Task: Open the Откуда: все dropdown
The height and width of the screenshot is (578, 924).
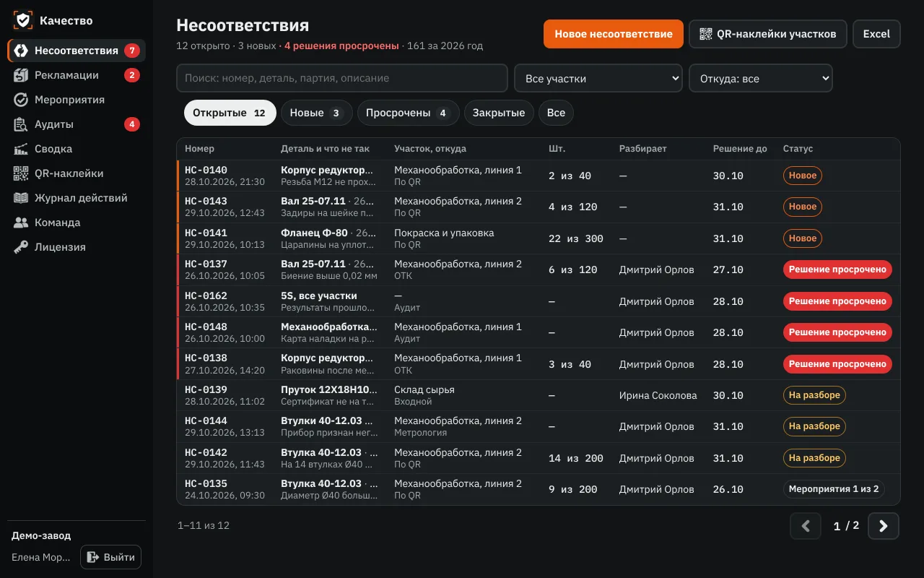Action: coord(761,78)
